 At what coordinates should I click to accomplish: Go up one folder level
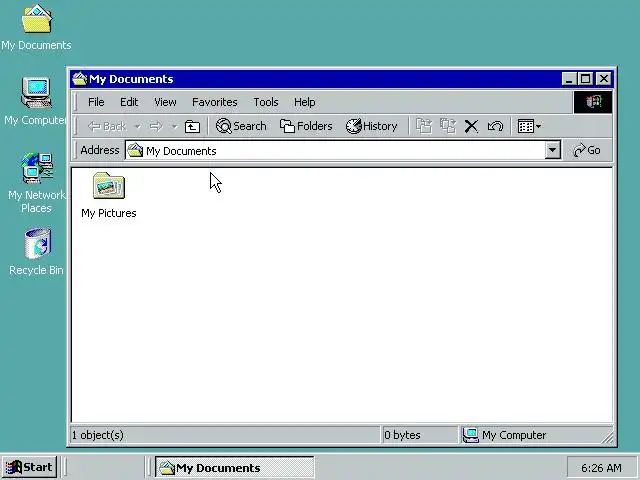click(192, 127)
